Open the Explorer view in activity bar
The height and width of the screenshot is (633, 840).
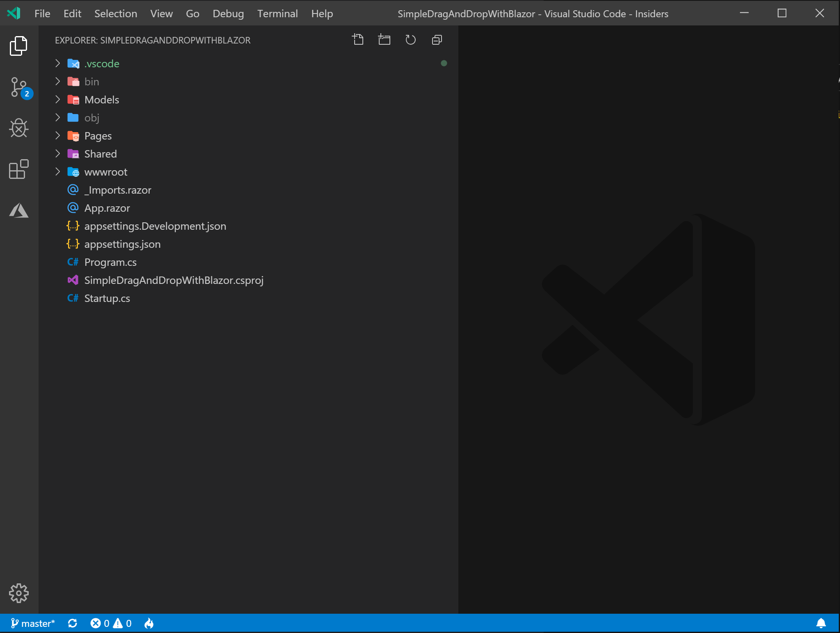[x=19, y=46]
